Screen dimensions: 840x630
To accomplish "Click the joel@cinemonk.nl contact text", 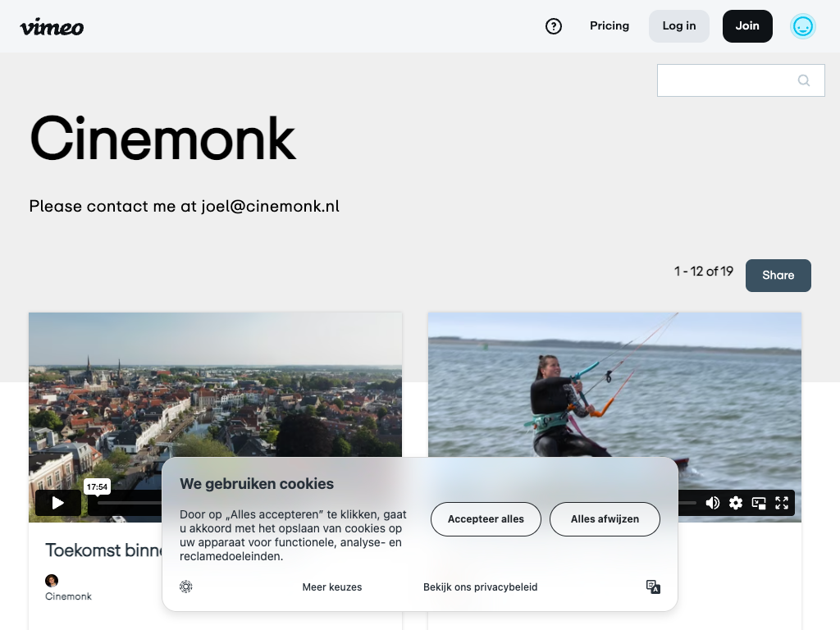I will pyautogui.click(x=271, y=206).
